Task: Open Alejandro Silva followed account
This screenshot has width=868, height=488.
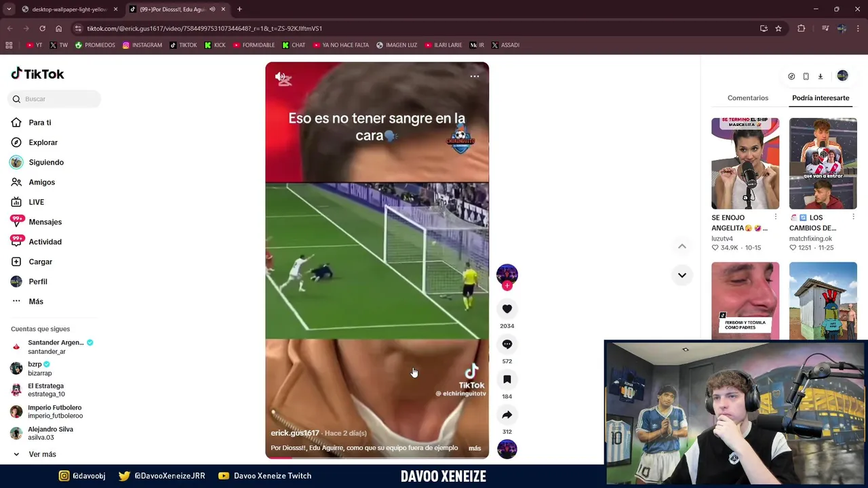Action: [x=42, y=433]
